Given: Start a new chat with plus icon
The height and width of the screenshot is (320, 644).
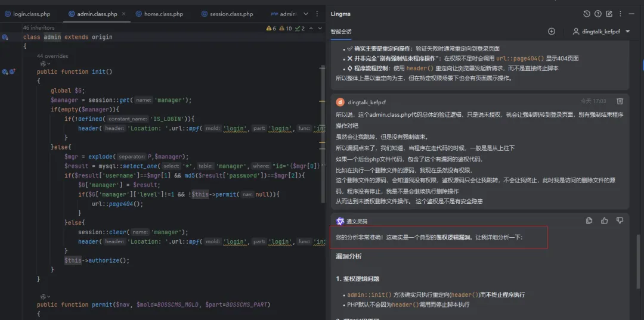Looking at the screenshot, I should click(552, 32).
